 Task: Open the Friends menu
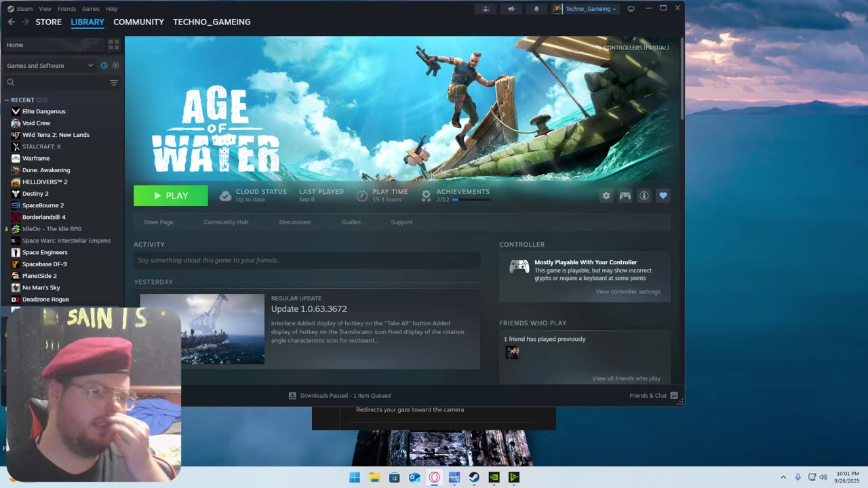click(66, 9)
